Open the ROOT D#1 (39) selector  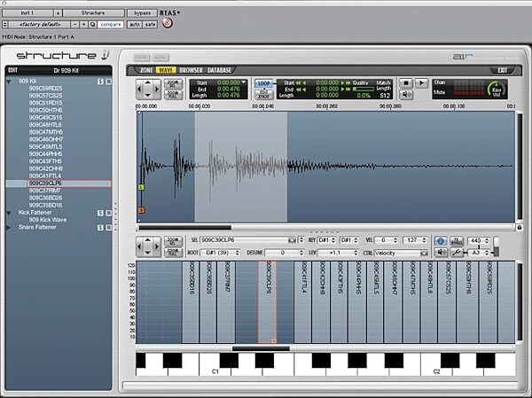[221, 253]
